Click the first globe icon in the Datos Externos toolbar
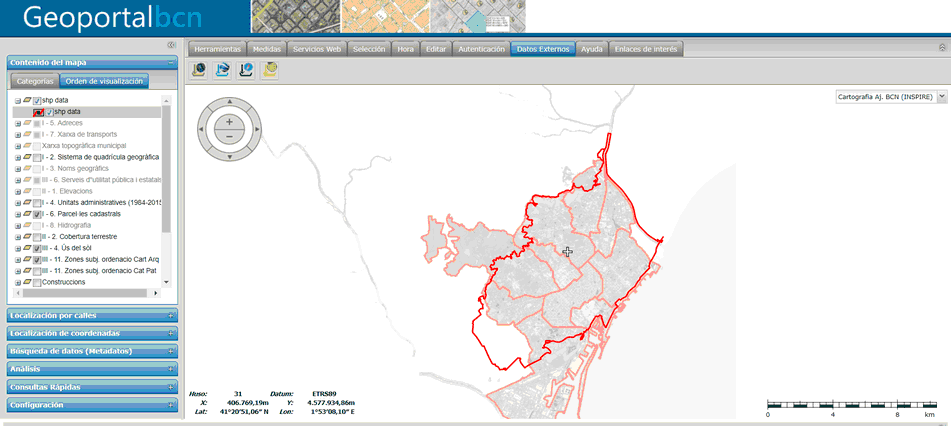Image resolution: width=951 pixels, height=426 pixels. coord(199,70)
